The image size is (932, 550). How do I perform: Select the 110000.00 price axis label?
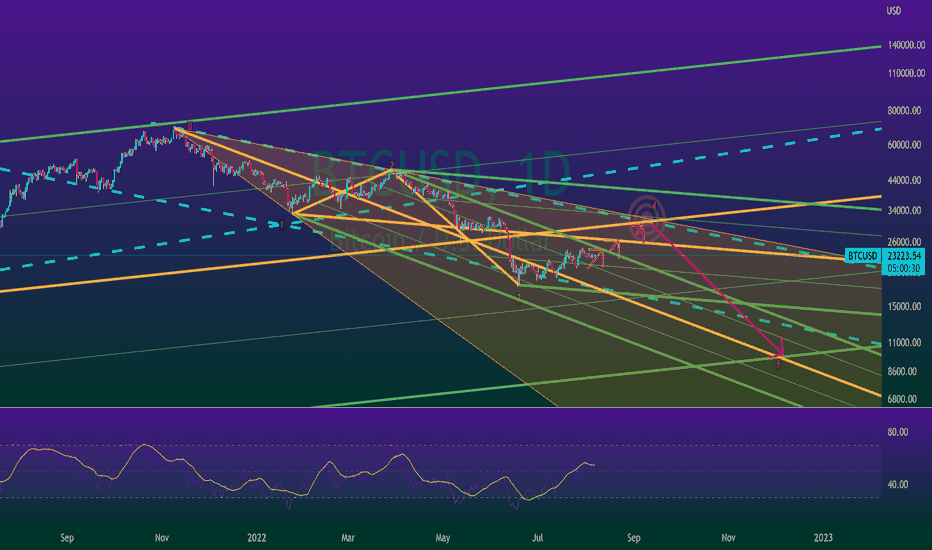(906, 74)
